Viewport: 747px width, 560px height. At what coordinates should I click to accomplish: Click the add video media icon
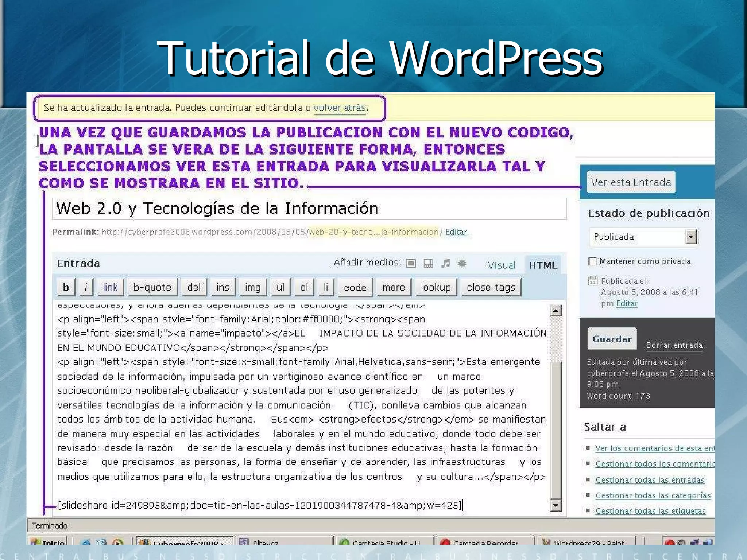[428, 263]
